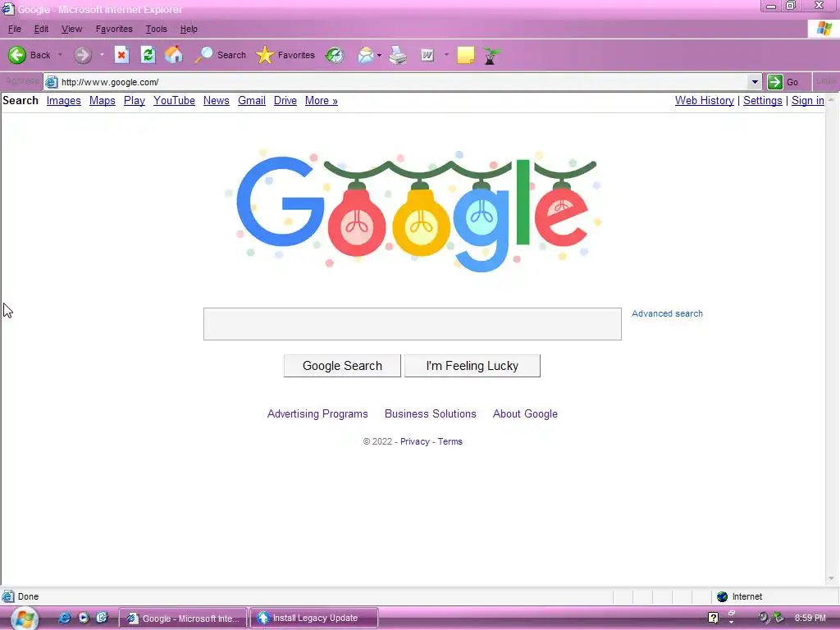Open the About Google link
840x630 pixels.
[x=525, y=414]
